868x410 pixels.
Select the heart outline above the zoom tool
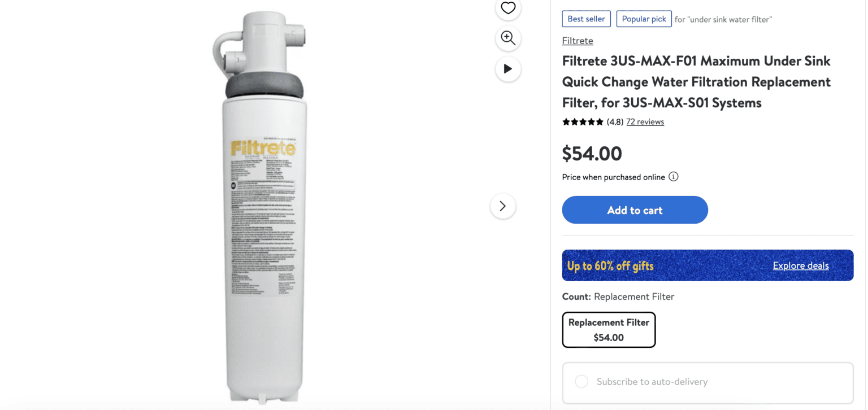(x=508, y=8)
